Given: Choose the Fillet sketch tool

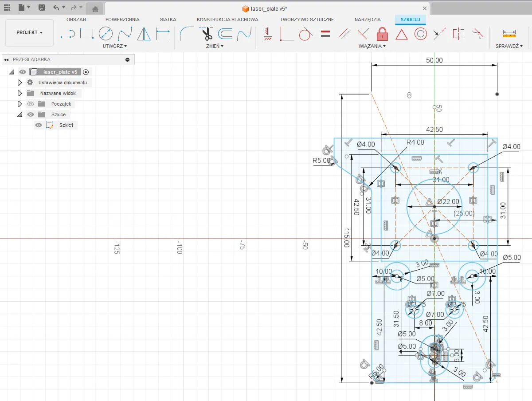Looking at the screenshot, I should click(x=187, y=33).
